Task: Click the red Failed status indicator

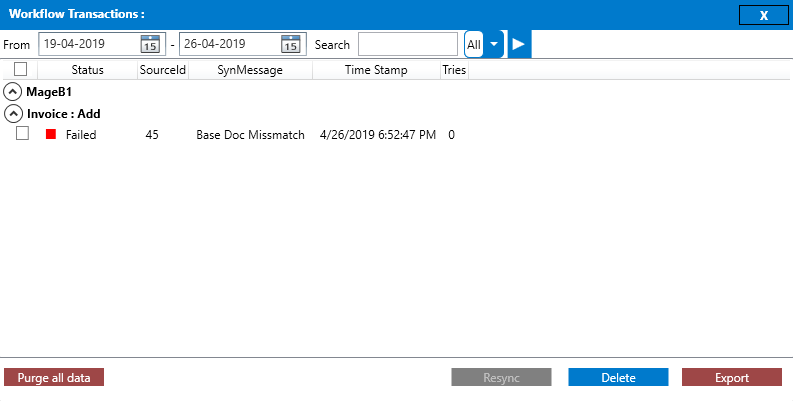Action: click(51, 135)
